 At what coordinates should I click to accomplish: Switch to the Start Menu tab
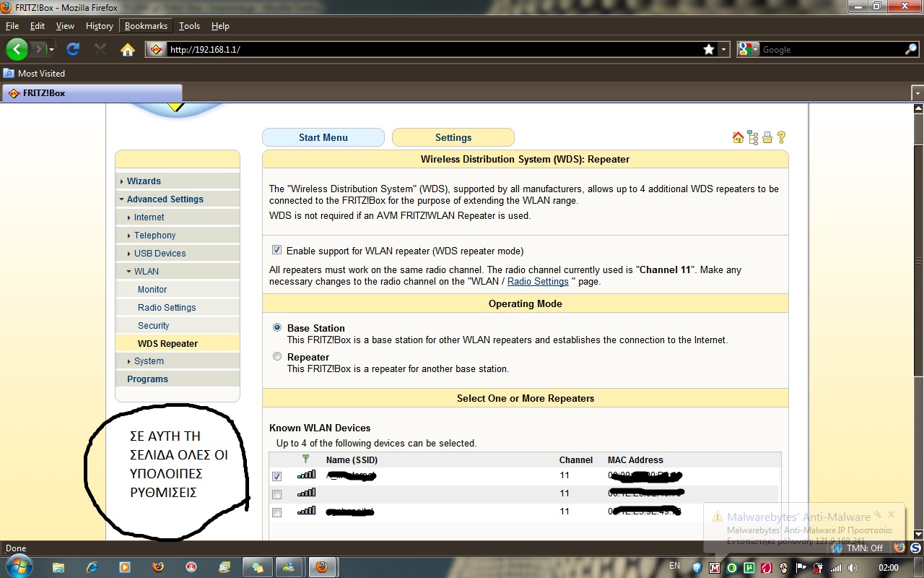pyautogui.click(x=323, y=137)
